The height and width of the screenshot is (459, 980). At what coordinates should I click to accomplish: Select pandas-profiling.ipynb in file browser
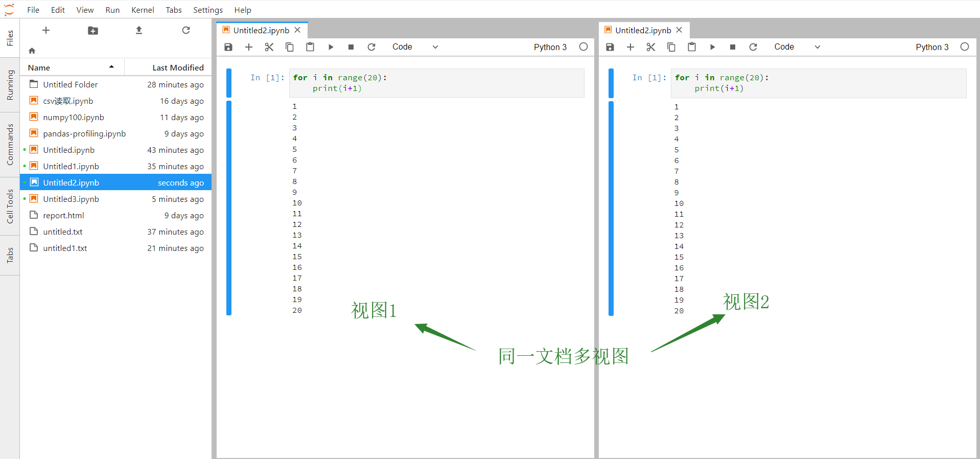(116, 133)
